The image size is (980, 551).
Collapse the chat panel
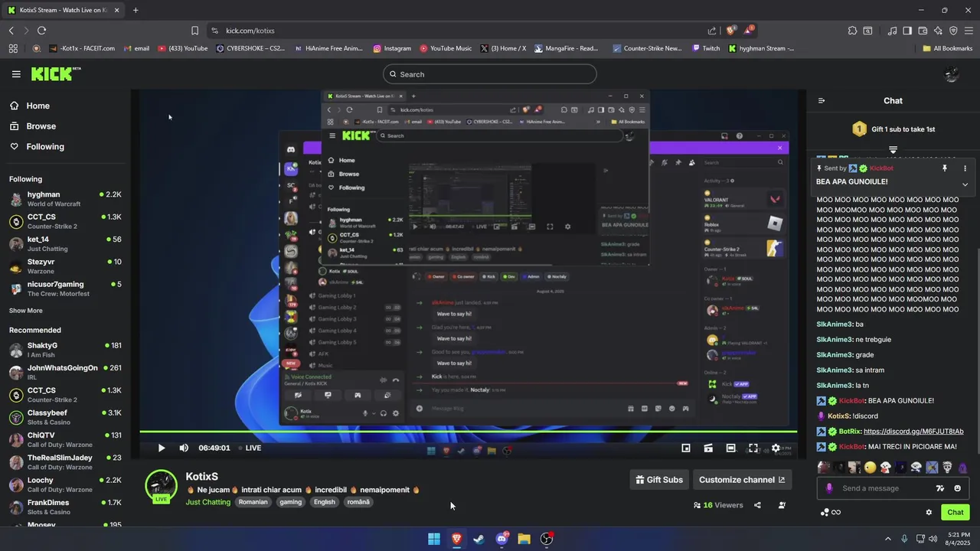pyautogui.click(x=822, y=100)
